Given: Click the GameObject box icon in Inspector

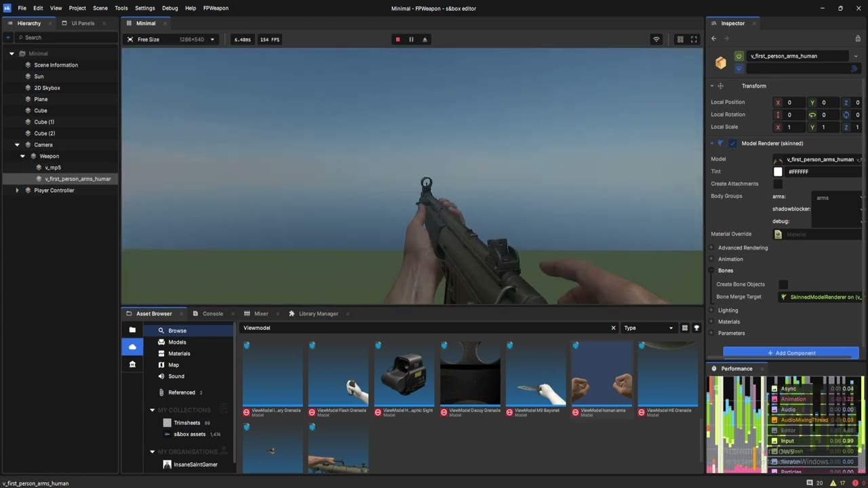Looking at the screenshot, I should point(720,62).
